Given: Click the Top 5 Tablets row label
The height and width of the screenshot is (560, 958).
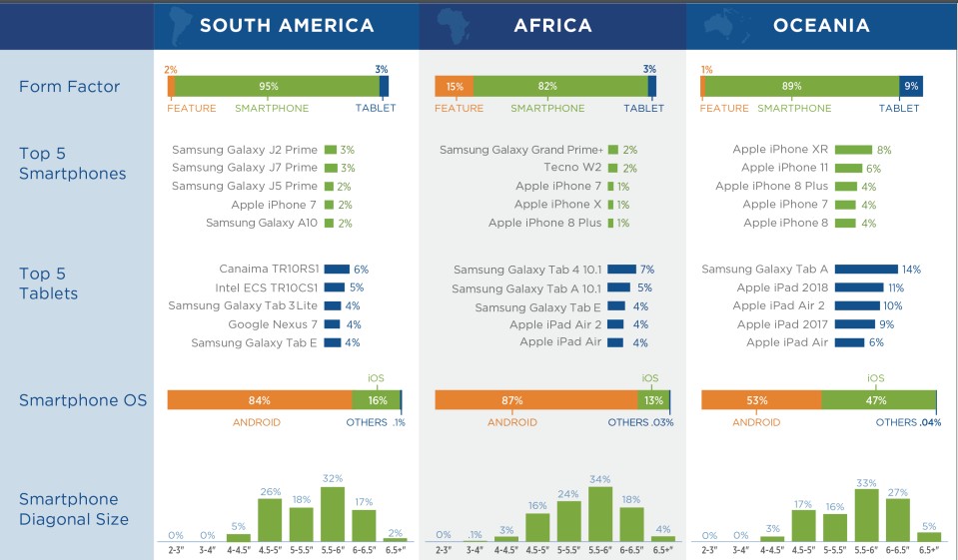Looking at the screenshot, I should point(48,283).
